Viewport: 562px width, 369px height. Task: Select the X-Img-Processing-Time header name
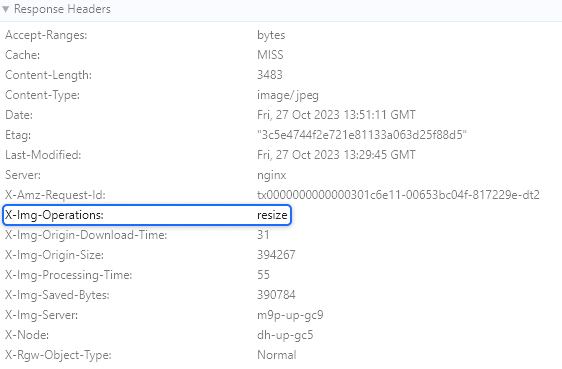[x=69, y=275]
